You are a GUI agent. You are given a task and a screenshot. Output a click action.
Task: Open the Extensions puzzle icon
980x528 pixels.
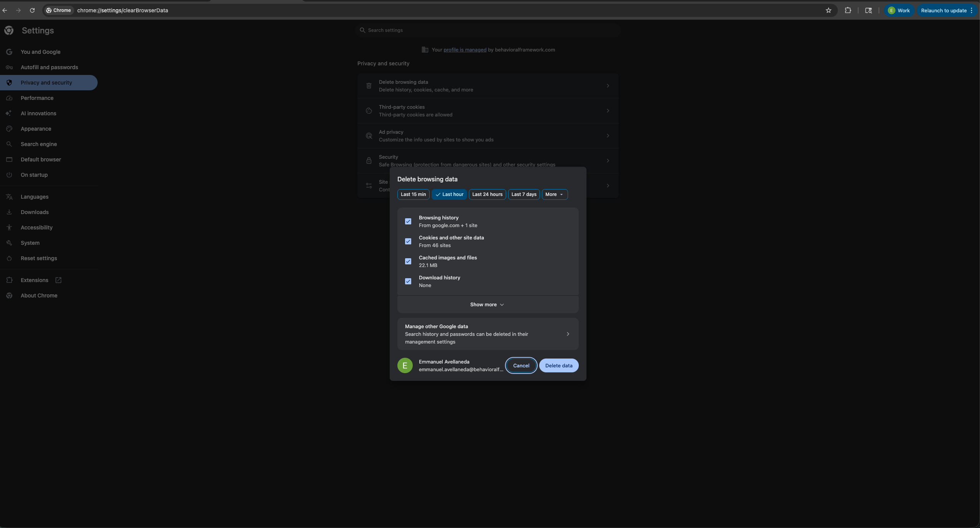(848, 10)
